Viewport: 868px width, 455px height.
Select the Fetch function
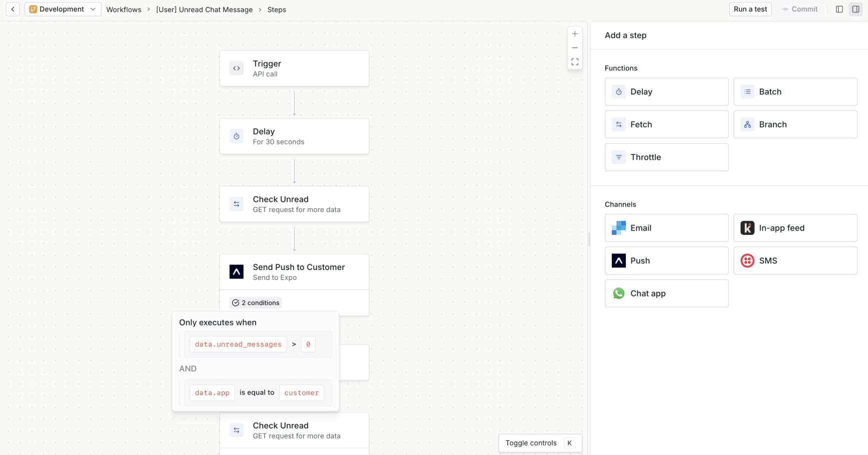coord(666,124)
